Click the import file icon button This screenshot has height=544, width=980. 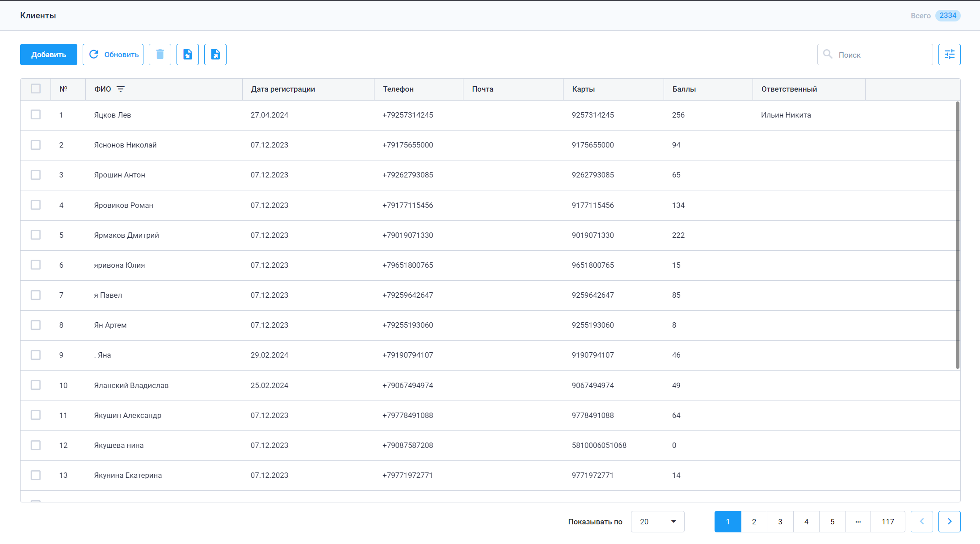point(188,55)
